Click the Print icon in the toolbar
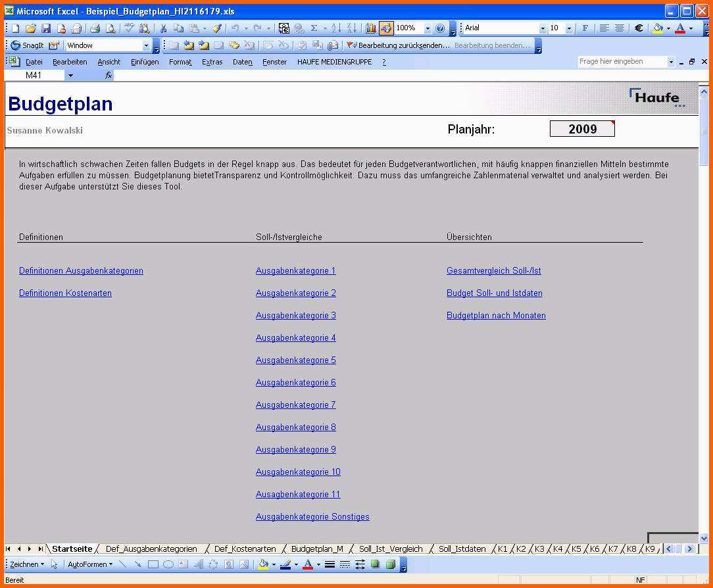Viewport: 713px width, 588px height. tap(95, 28)
